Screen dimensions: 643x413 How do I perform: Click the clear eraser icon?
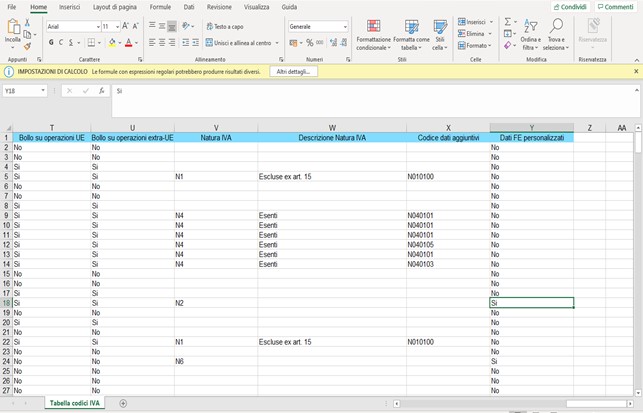tap(508, 46)
